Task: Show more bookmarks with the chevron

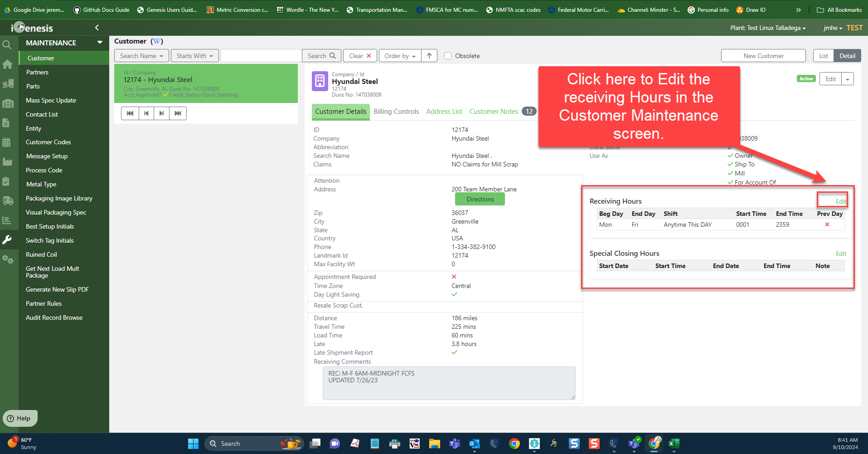Action: pyautogui.click(x=798, y=10)
